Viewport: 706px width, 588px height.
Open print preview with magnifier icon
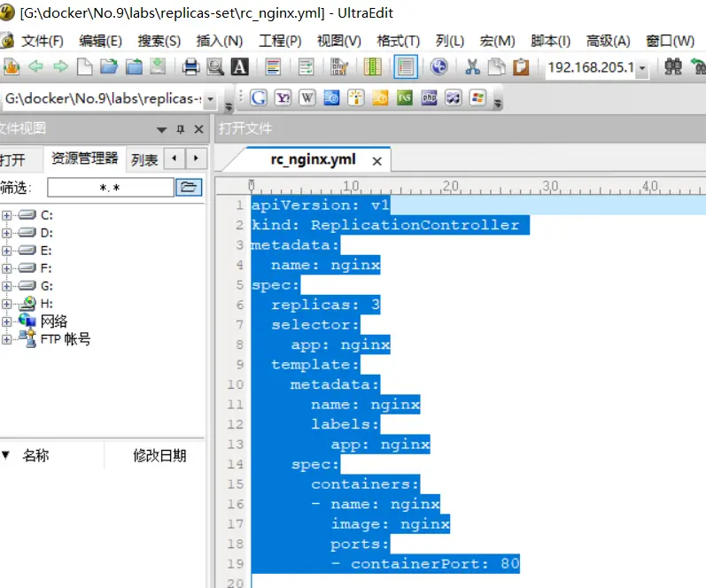point(215,67)
